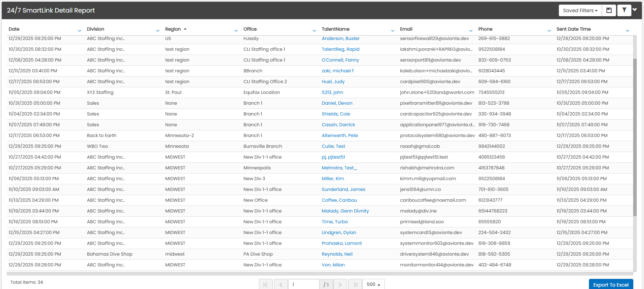The image size is (644, 289).
Task: Open talent link Von, Milan
Action: (x=333, y=265)
